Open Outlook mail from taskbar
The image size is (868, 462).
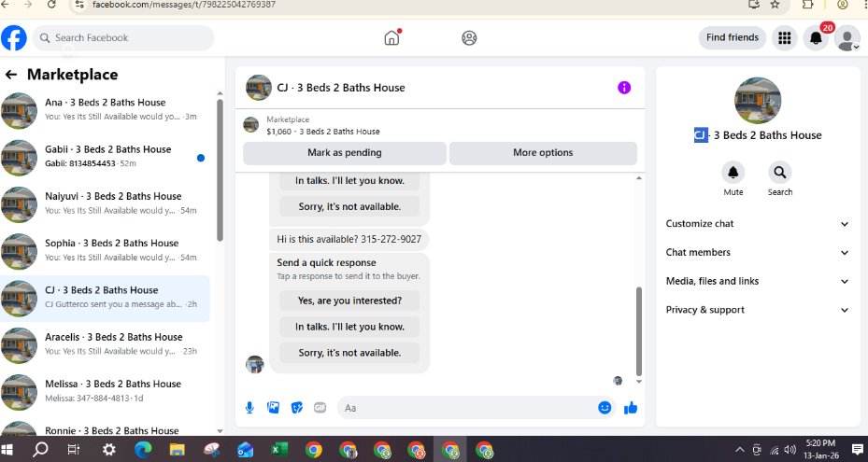(x=245, y=449)
